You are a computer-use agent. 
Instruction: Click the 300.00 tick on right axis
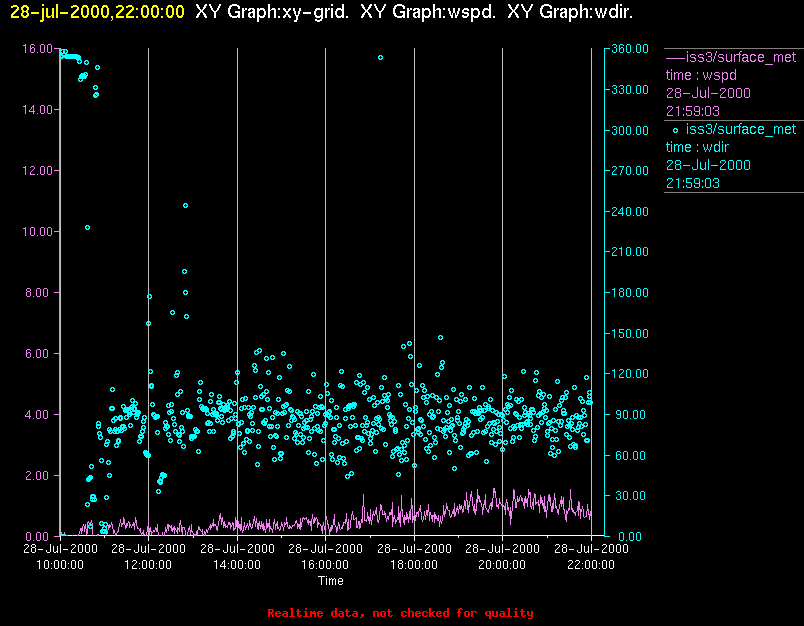[630, 130]
